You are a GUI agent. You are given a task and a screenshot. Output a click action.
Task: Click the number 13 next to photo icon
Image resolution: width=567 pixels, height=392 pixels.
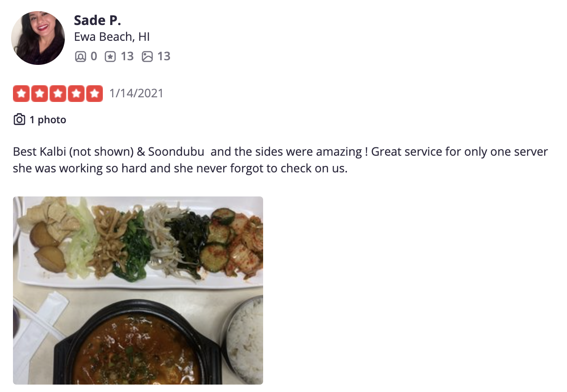coord(164,57)
